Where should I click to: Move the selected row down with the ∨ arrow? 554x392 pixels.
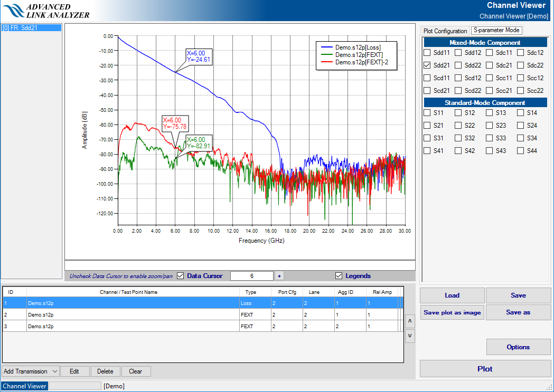(410, 335)
